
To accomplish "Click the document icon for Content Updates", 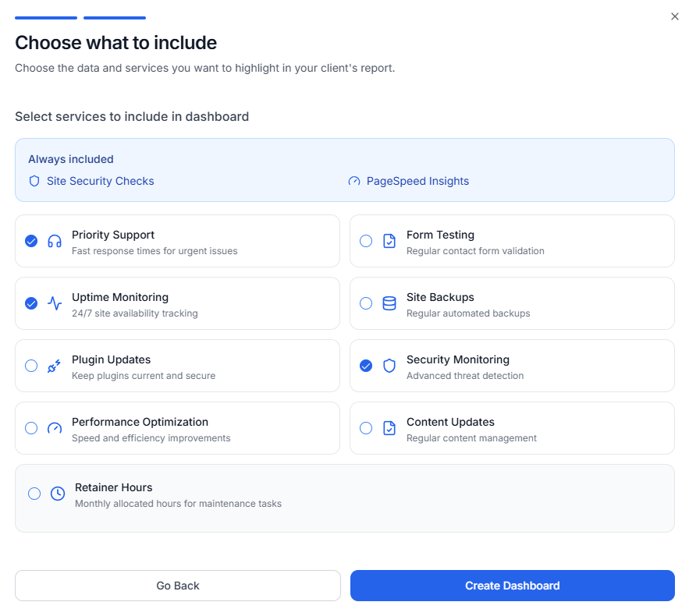I will pyautogui.click(x=389, y=428).
